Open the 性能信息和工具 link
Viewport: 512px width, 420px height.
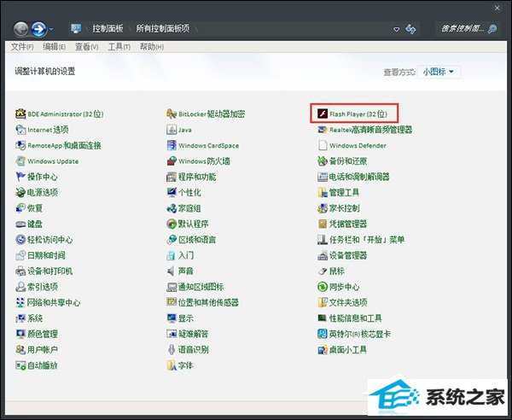pyautogui.click(x=355, y=318)
